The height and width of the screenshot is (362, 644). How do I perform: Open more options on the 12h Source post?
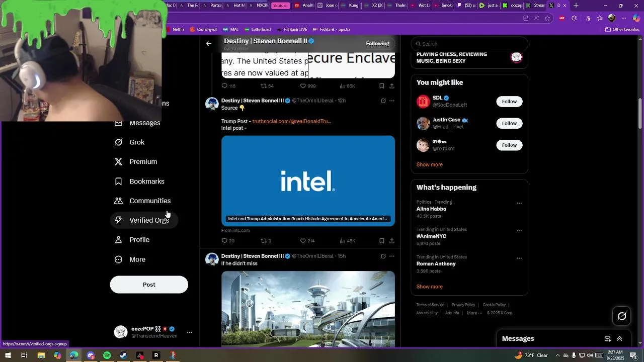pyautogui.click(x=392, y=101)
